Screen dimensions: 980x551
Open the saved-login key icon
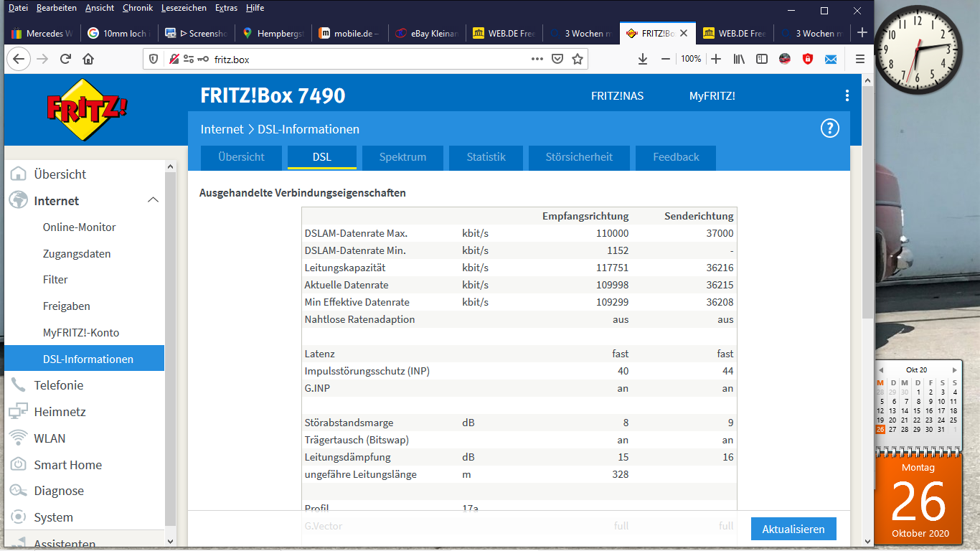point(204,59)
